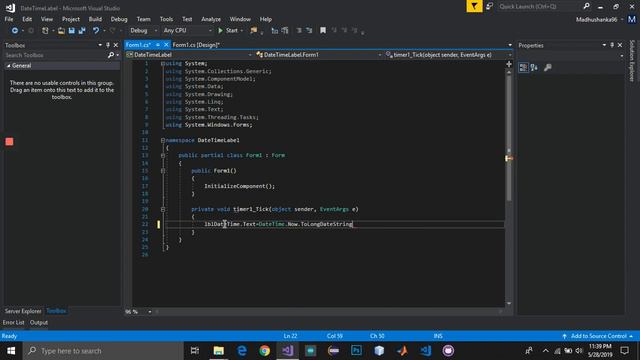Open the Properties window options dropdown arrow

tap(604, 45)
